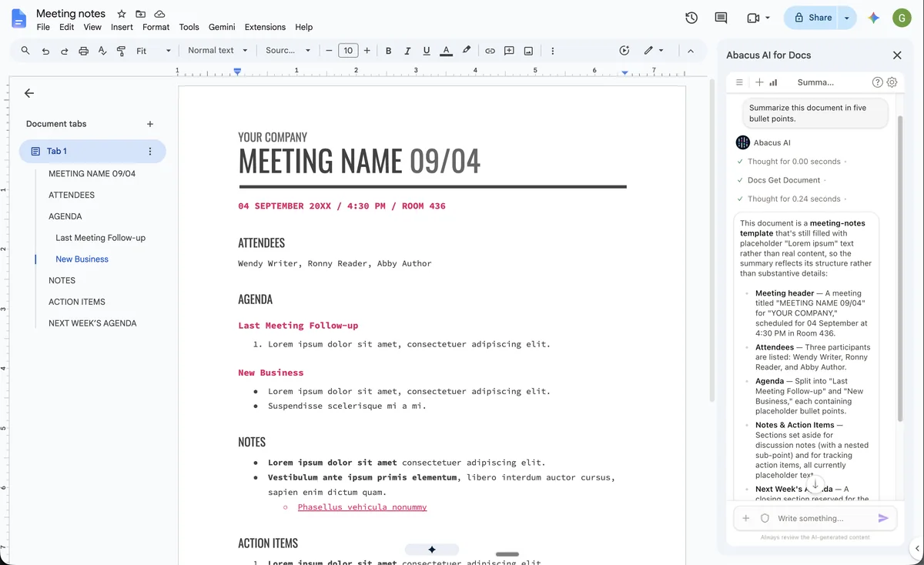
Task: Click the font size field showing 10
Action: pos(348,51)
